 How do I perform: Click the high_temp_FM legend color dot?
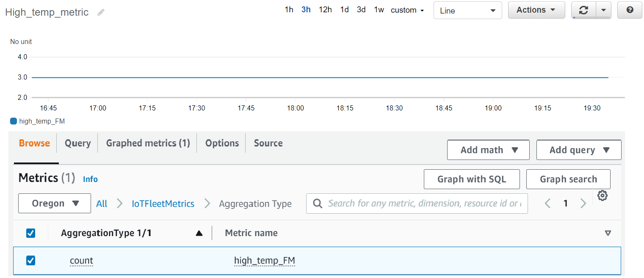click(13, 121)
